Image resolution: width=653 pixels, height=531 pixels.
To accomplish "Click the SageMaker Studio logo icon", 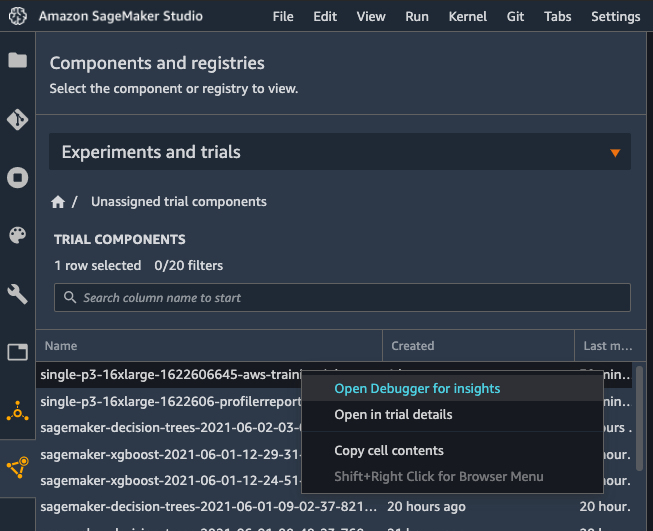I will 17,16.
